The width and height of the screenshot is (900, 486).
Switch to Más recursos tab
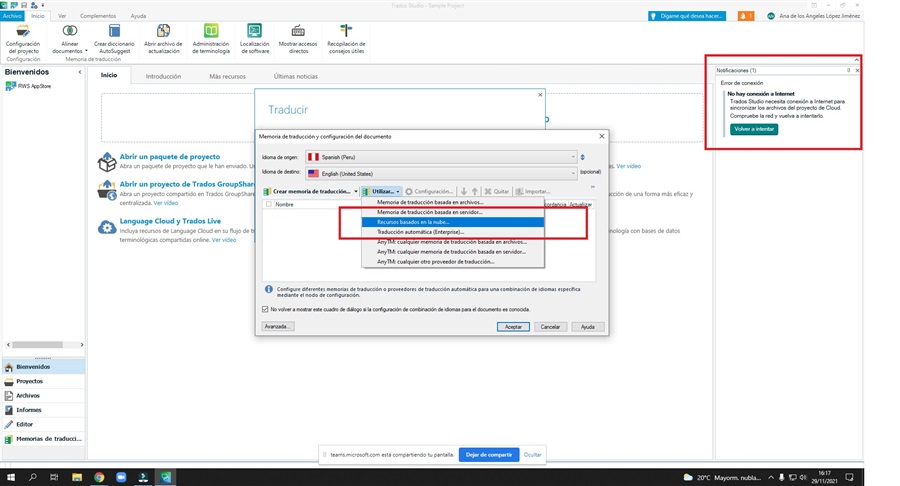coord(227,76)
